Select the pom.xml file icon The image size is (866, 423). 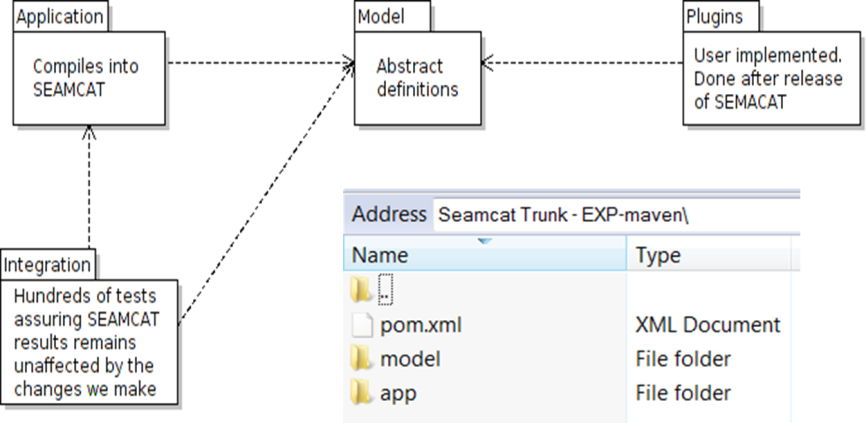pyautogui.click(x=362, y=325)
